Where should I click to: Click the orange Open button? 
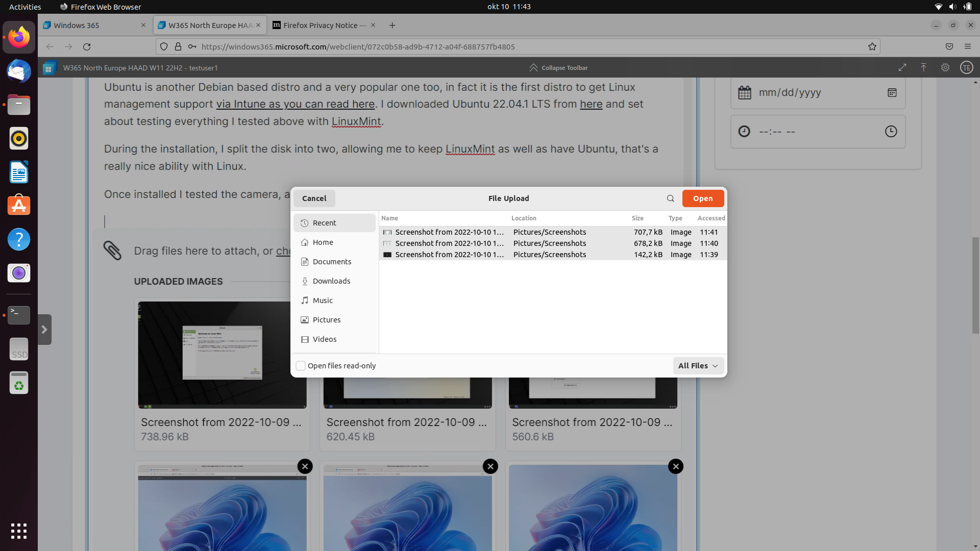(703, 198)
